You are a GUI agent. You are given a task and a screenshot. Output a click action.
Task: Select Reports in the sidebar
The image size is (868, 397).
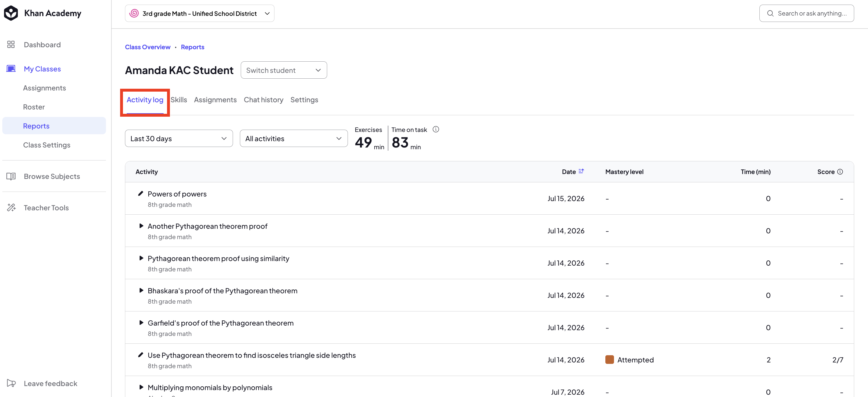point(54,126)
